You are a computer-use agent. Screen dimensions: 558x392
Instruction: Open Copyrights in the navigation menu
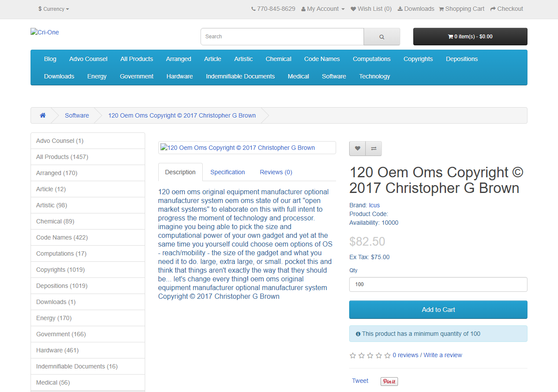pos(418,59)
